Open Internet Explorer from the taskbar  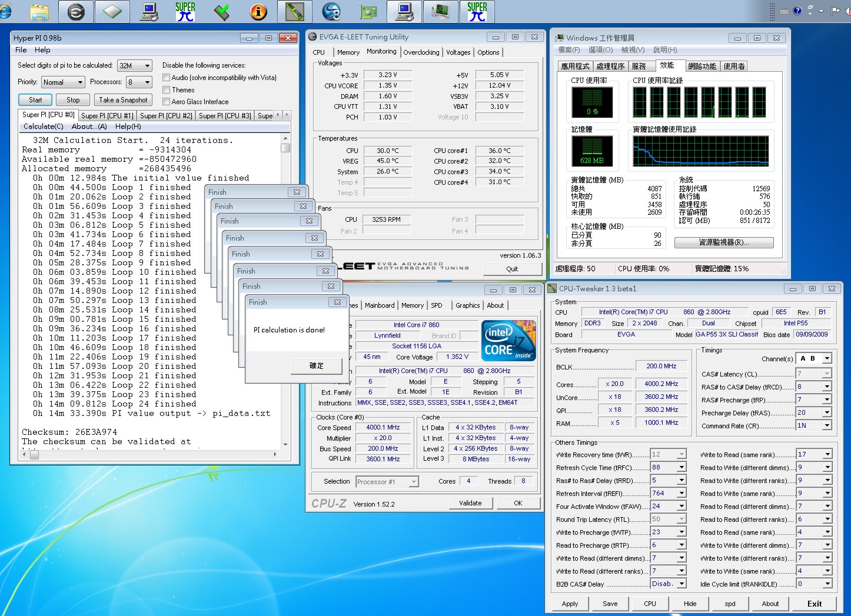[5, 11]
